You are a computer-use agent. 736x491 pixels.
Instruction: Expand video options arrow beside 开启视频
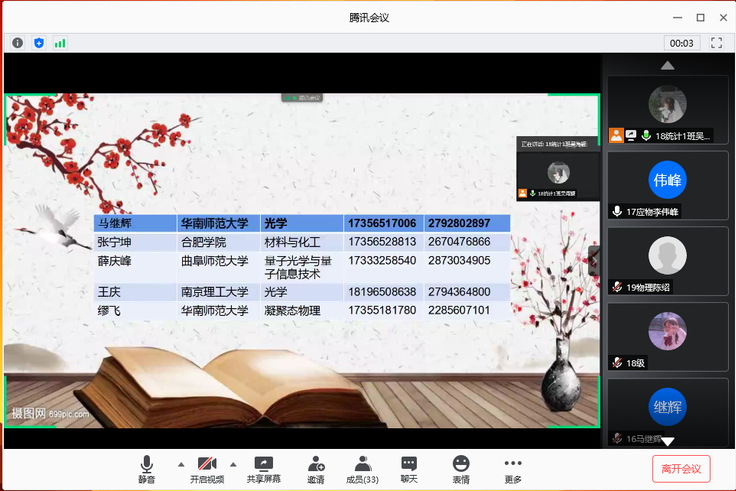233,464
